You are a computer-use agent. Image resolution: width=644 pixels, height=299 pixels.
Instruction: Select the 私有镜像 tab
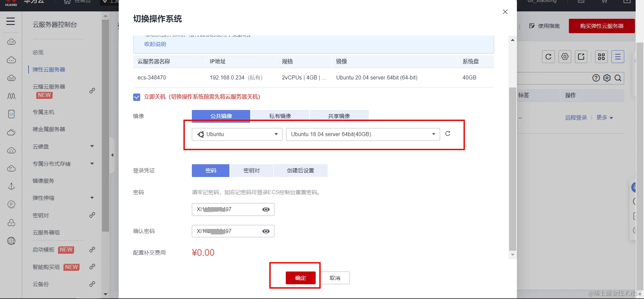click(280, 116)
